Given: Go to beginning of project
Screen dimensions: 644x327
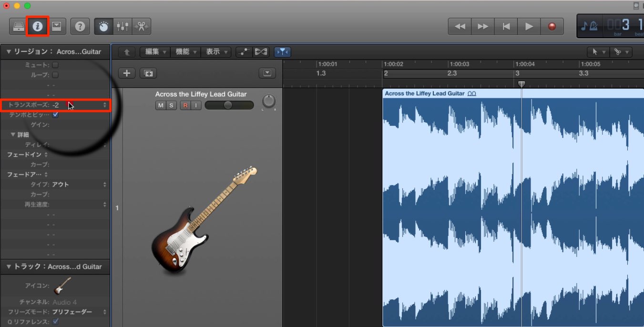Looking at the screenshot, I should [506, 27].
